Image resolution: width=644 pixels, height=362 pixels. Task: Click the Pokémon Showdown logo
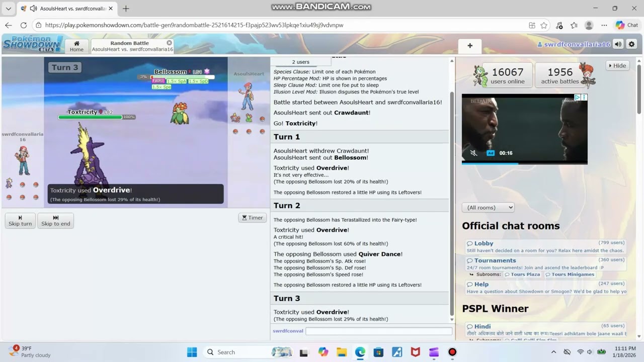pyautogui.click(x=33, y=43)
